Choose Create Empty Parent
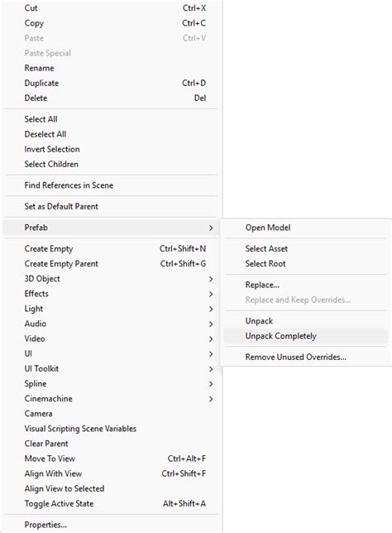This screenshot has height=533, width=392. tap(111, 263)
